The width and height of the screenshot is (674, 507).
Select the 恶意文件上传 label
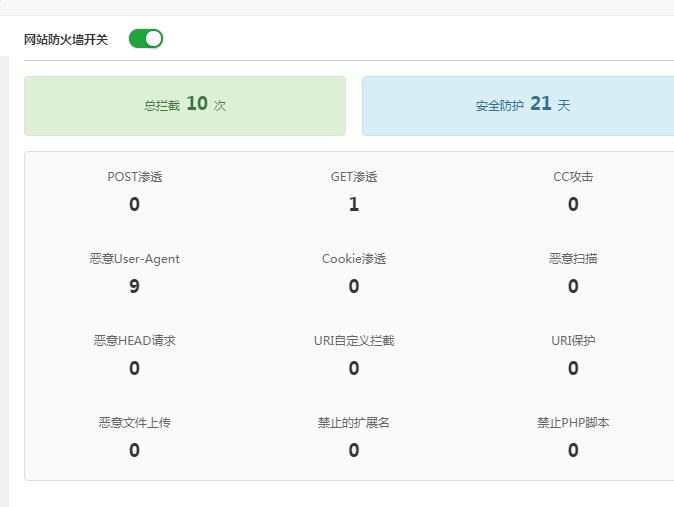(135, 423)
